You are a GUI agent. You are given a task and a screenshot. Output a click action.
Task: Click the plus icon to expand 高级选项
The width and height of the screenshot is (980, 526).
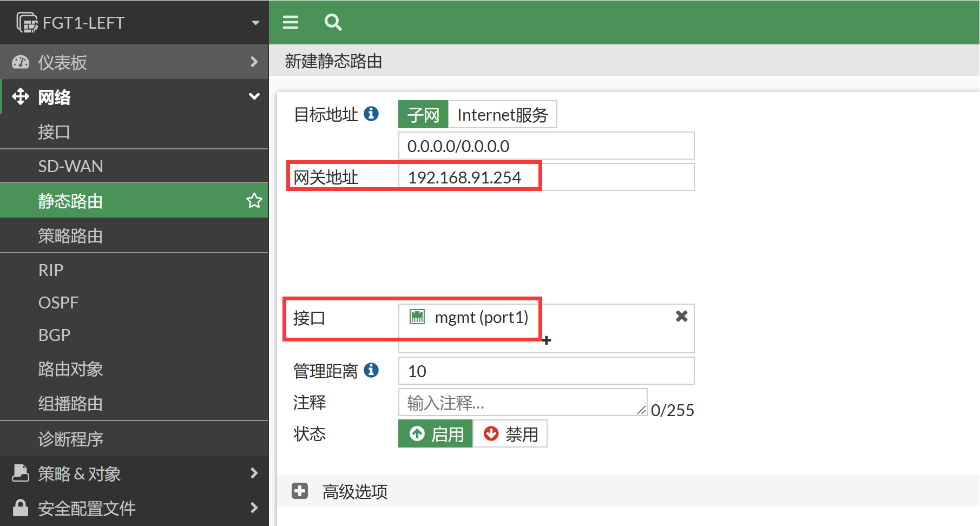[300, 491]
